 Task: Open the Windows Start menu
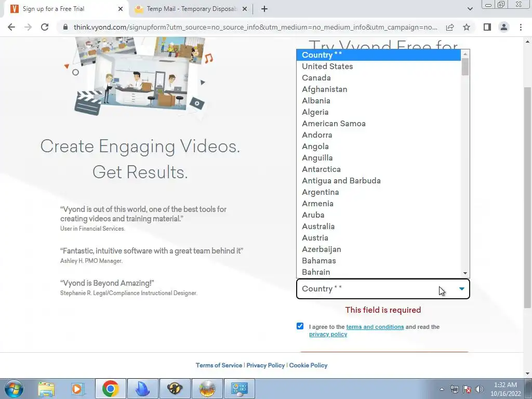[14, 389]
